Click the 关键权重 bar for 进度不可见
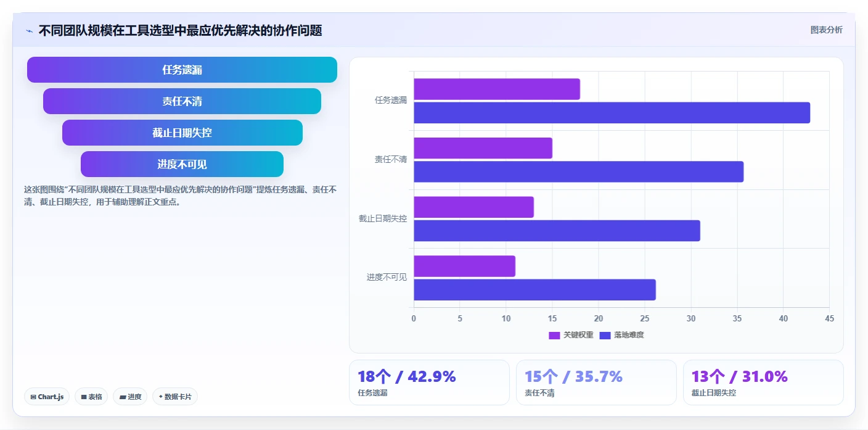Image resolution: width=868 pixels, height=430 pixels. click(x=464, y=267)
